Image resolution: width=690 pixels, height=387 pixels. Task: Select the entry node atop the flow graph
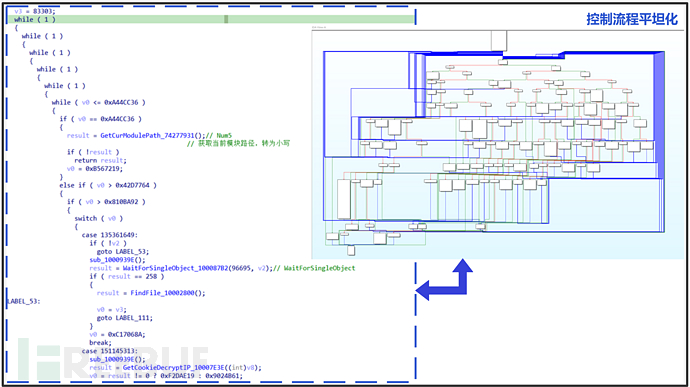click(x=499, y=41)
